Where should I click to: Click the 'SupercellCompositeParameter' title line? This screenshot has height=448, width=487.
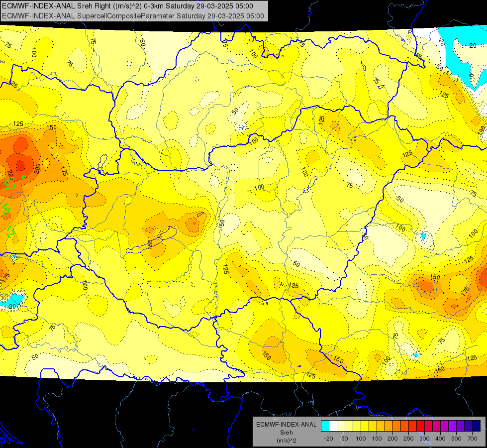pyautogui.click(x=133, y=16)
